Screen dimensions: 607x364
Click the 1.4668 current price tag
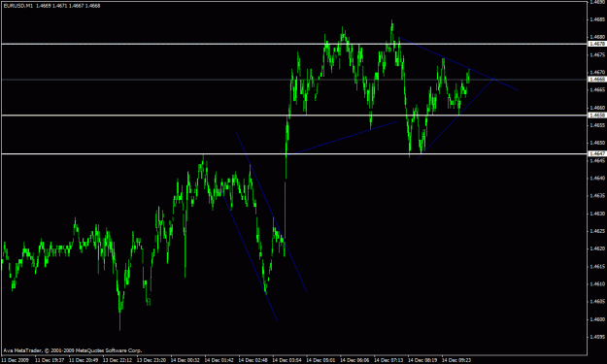(596, 80)
